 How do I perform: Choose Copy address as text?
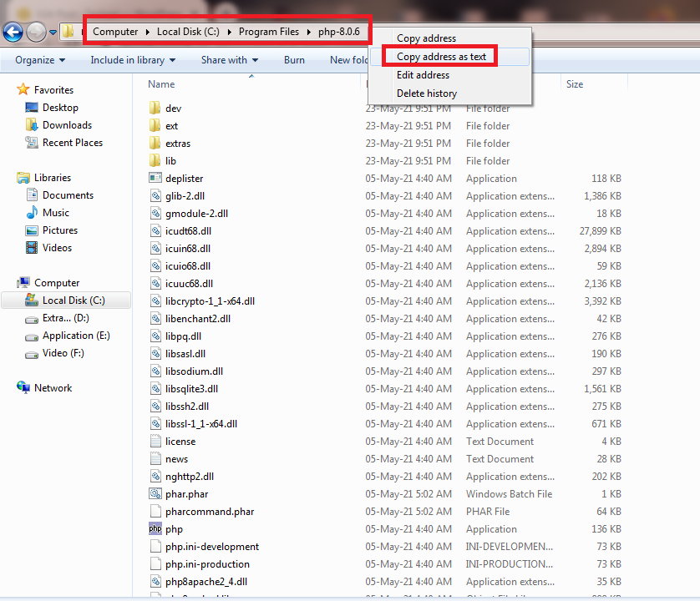click(441, 57)
